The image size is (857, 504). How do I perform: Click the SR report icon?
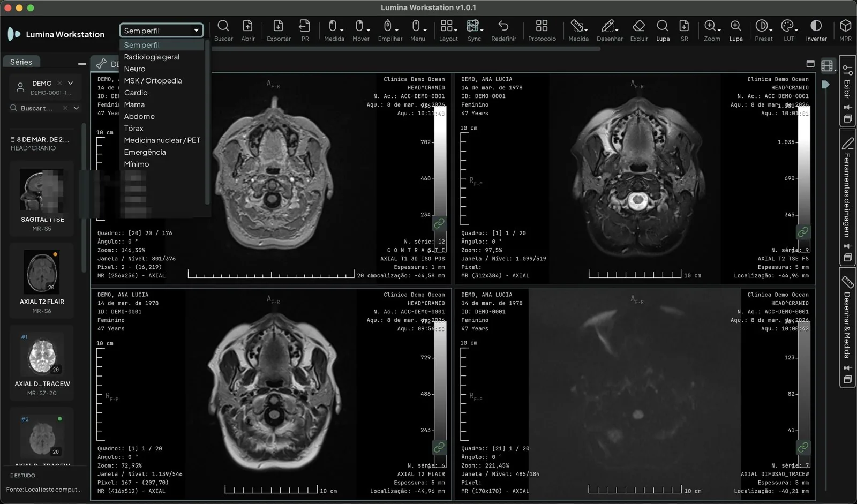click(684, 31)
